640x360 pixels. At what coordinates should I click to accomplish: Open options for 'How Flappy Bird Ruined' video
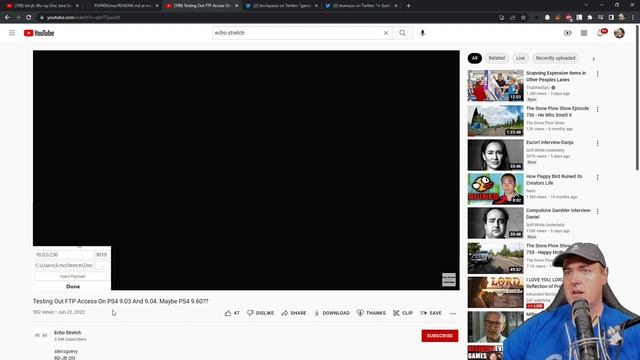tap(598, 178)
